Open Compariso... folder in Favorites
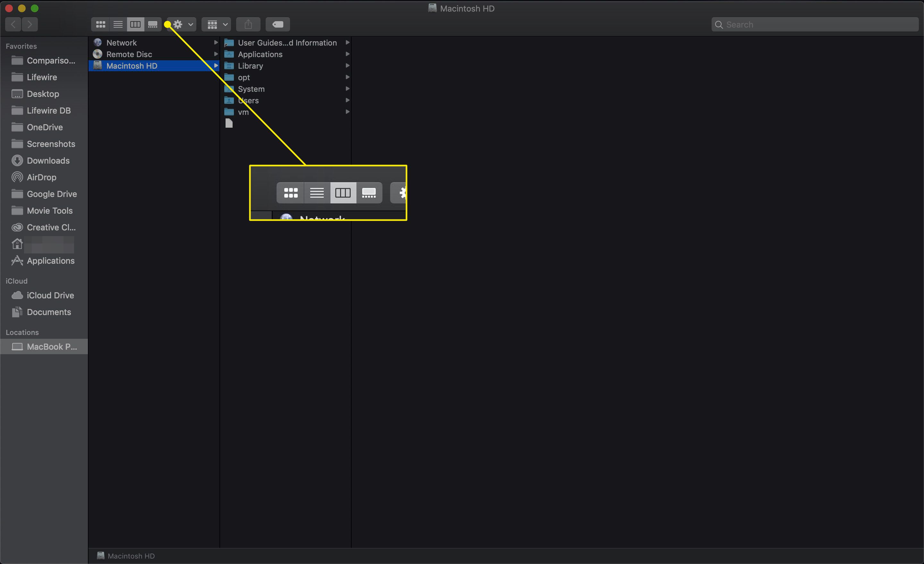 [x=44, y=60]
